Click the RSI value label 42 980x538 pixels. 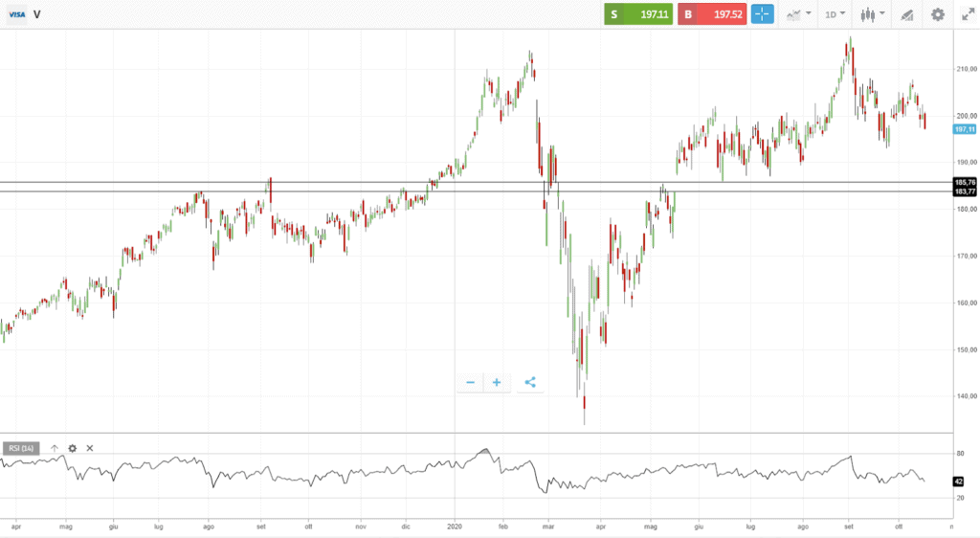pos(959,482)
